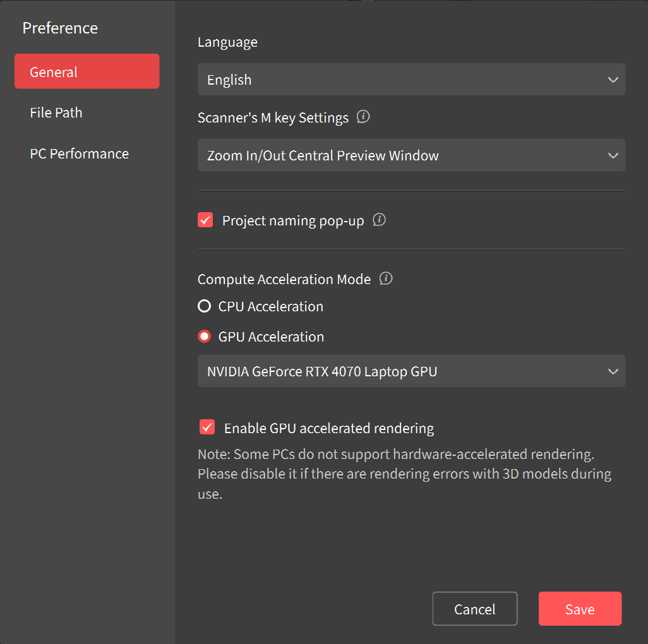Switch to the File Path tab
This screenshot has height=644, width=648.
pos(56,112)
